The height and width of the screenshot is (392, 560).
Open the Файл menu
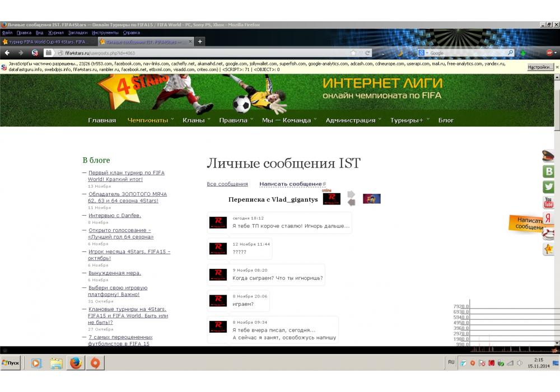pyautogui.click(x=7, y=32)
